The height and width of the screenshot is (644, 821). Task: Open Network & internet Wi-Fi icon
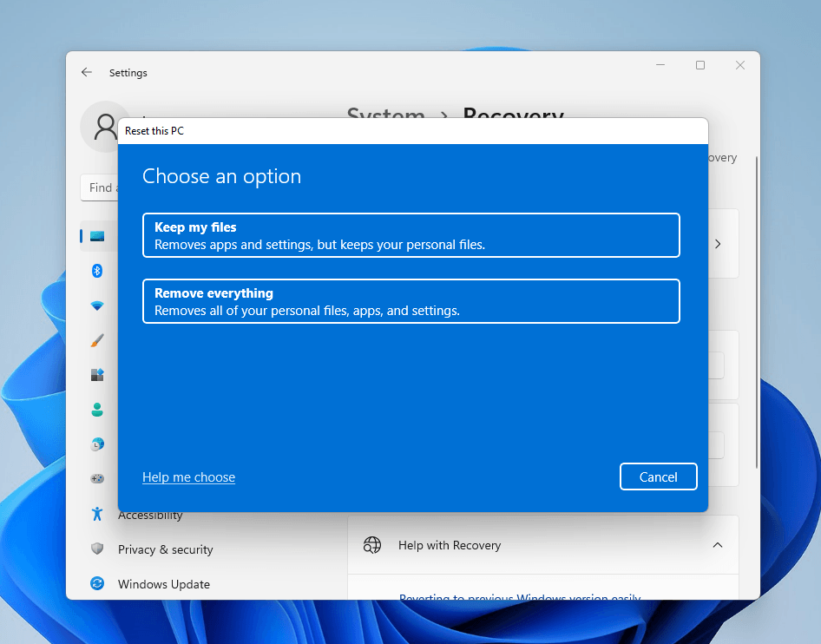point(97,306)
